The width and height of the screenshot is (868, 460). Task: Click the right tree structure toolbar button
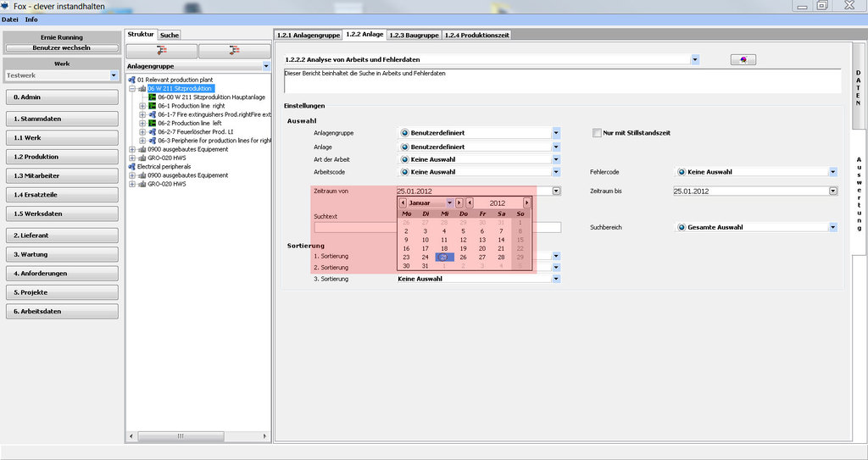tap(234, 51)
